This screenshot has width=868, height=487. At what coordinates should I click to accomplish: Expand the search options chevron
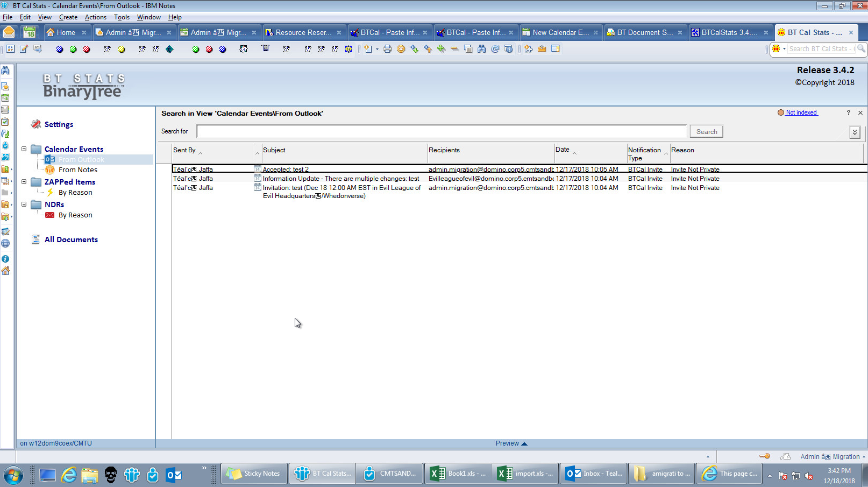[x=855, y=132]
